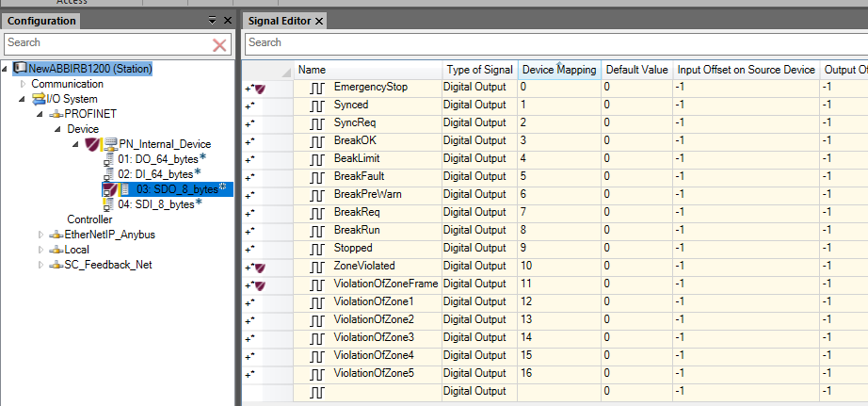Sort by Input Offset on Source Device header
This screenshot has width=868, height=406.
pos(747,70)
